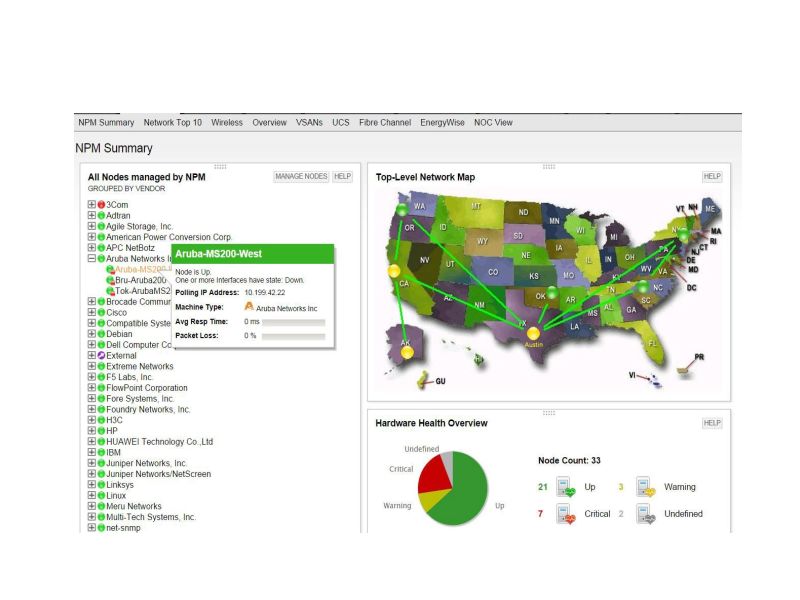
Task: Click the Manage Nodes button
Action: click(x=301, y=177)
